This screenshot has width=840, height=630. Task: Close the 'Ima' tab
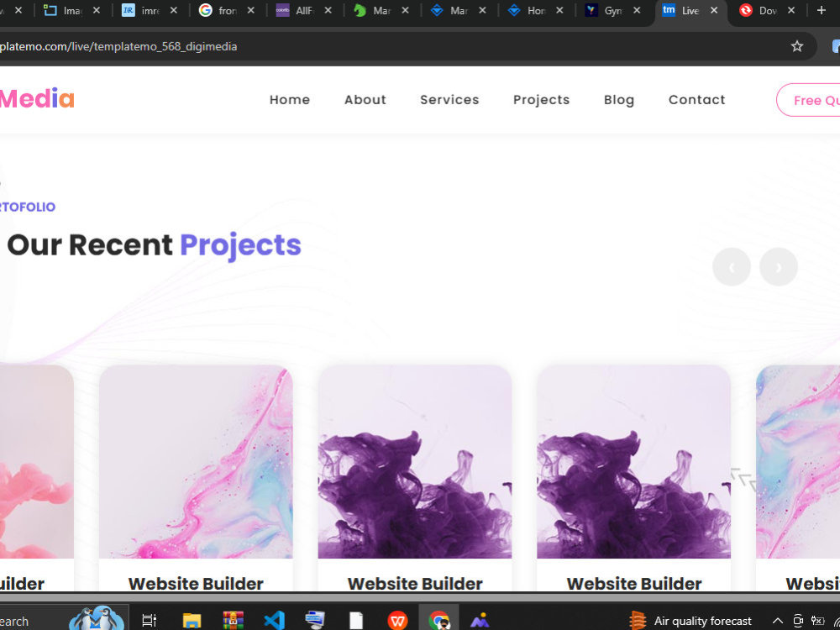tap(97, 10)
